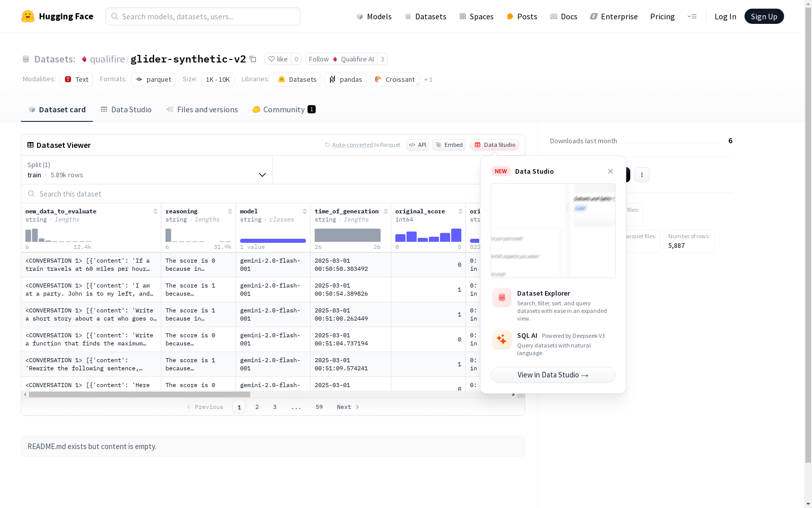This screenshot has height=508, width=812.
Task: Choose the pandas library tag
Action: (x=346, y=79)
